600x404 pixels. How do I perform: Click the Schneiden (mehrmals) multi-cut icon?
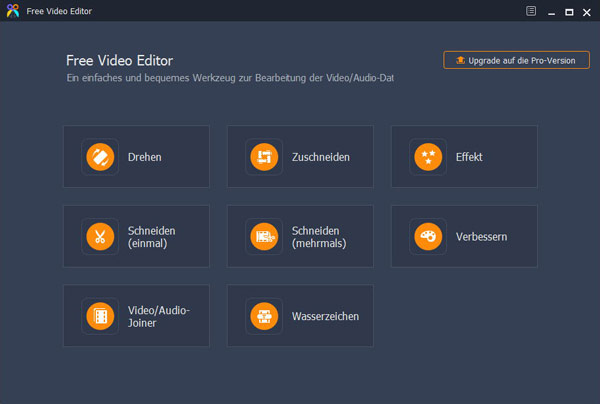coord(264,236)
